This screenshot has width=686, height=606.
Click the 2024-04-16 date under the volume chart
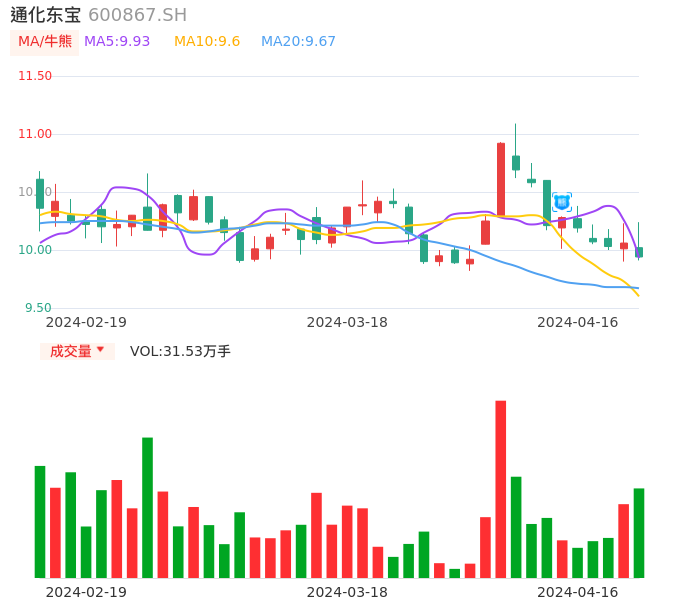578,592
